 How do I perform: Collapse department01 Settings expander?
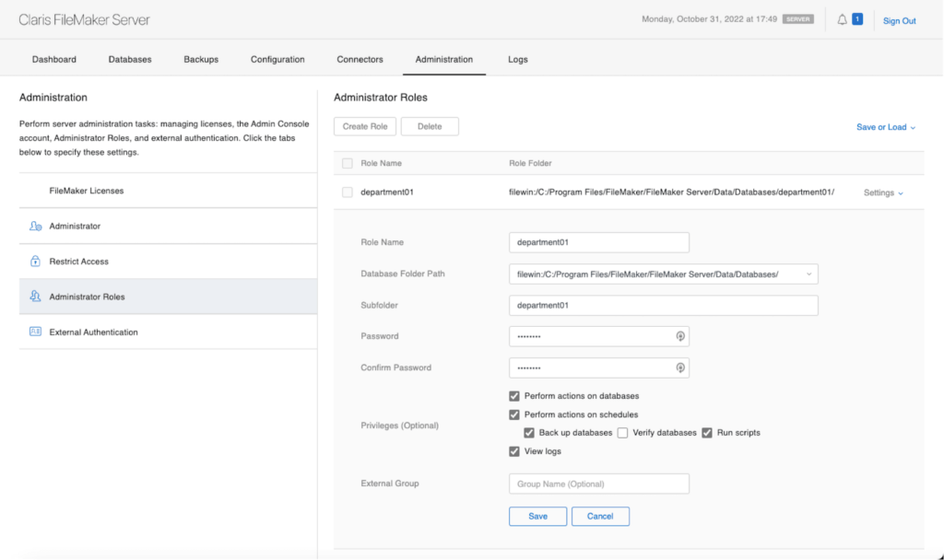point(883,192)
